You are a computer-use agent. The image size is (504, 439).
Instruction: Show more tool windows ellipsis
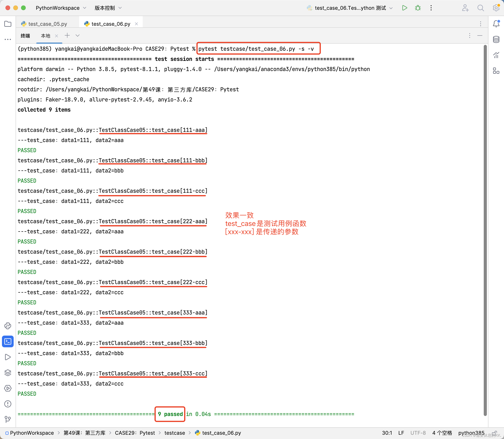click(8, 39)
